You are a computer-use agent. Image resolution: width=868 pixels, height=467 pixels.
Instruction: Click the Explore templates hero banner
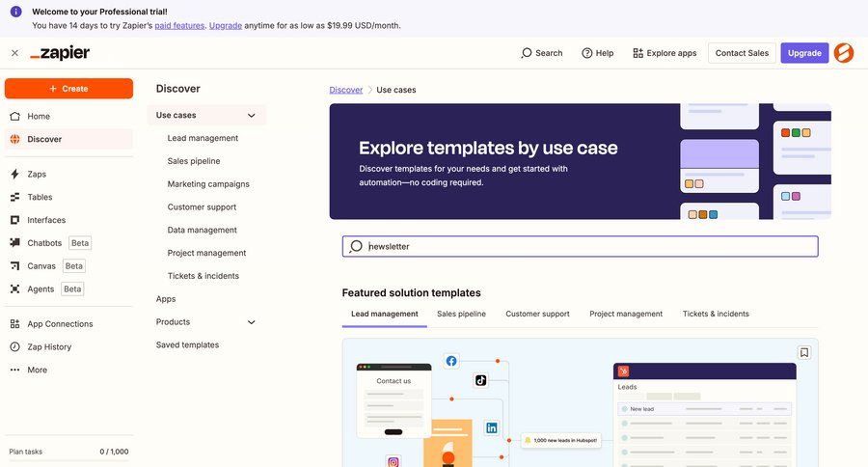coord(581,161)
